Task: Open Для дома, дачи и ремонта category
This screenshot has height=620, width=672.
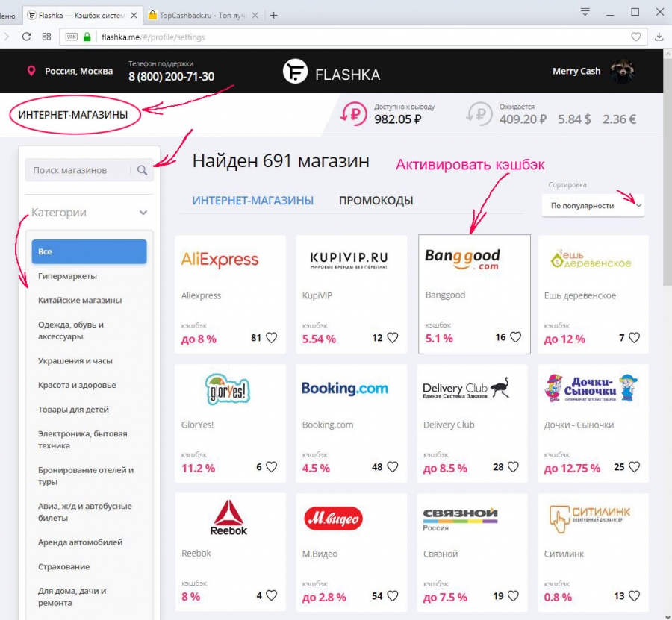Action: 72,596
